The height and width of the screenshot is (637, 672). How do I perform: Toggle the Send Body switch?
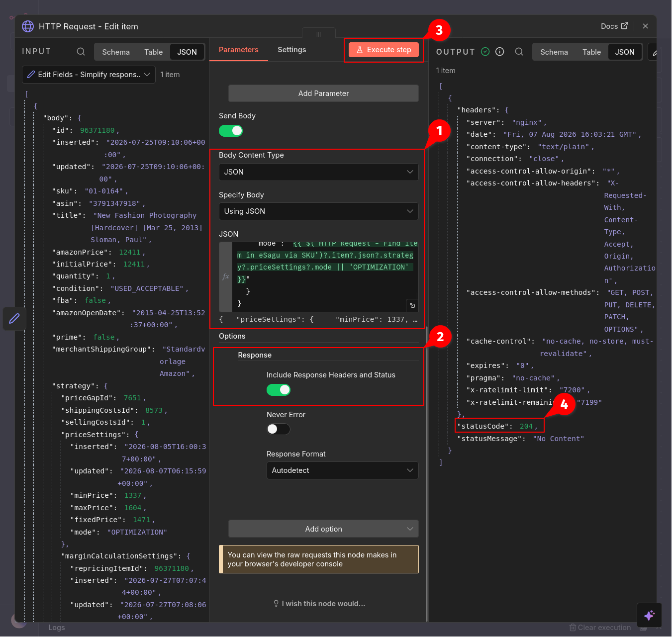(x=231, y=131)
